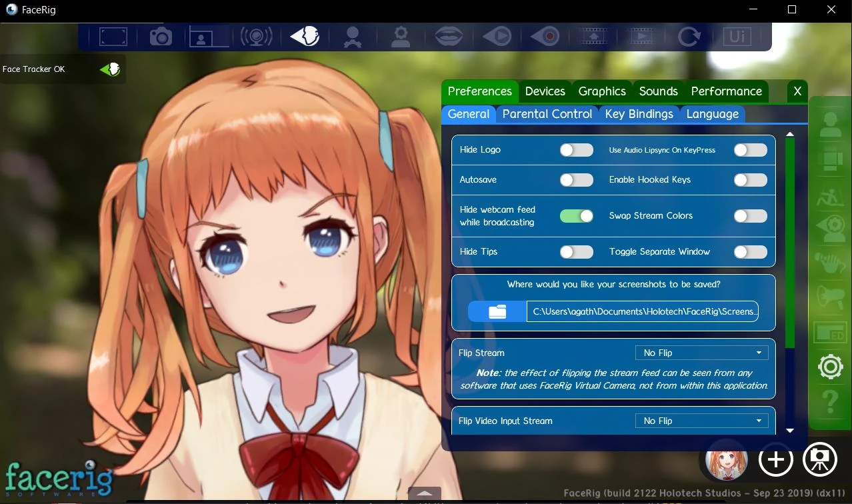Image resolution: width=852 pixels, height=504 pixels.
Task: Open backgrounds icon in right sidebar
Action: click(x=830, y=161)
